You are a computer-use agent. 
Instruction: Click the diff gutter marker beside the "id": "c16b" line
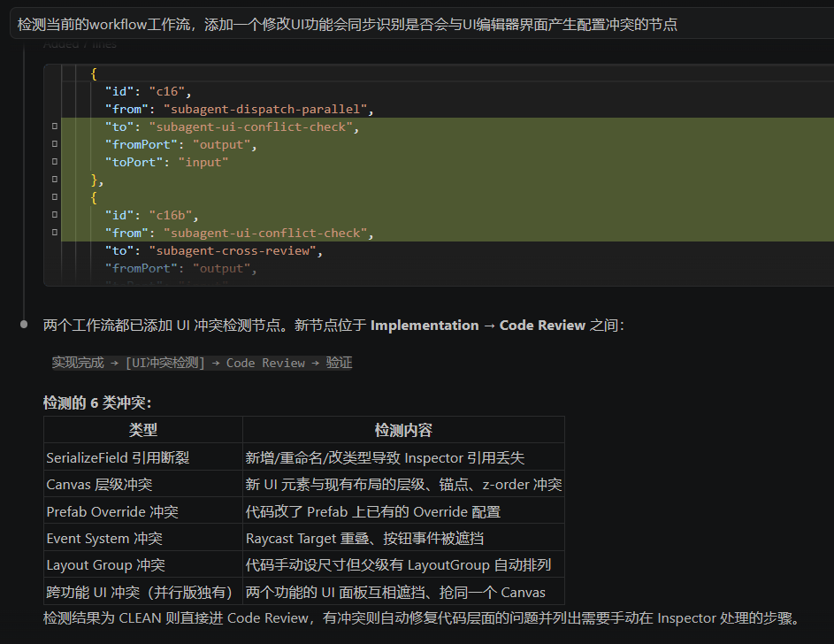tap(54, 214)
